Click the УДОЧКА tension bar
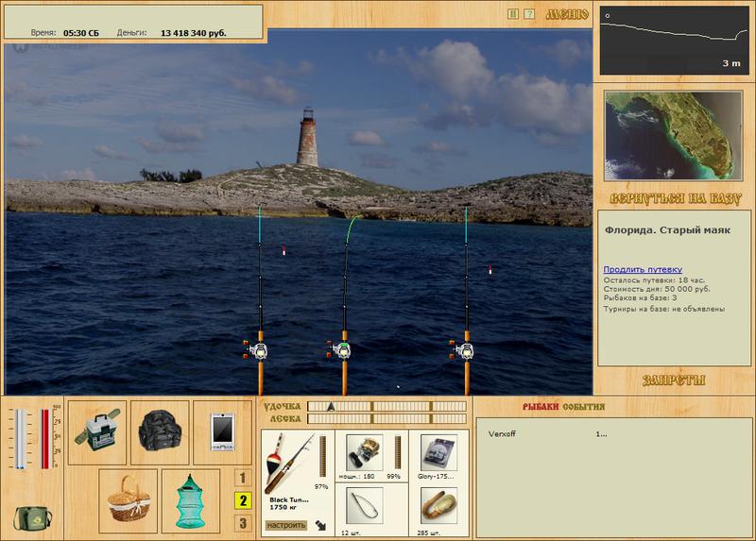This screenshot has width=756, height=541. (x=387, y=407)
